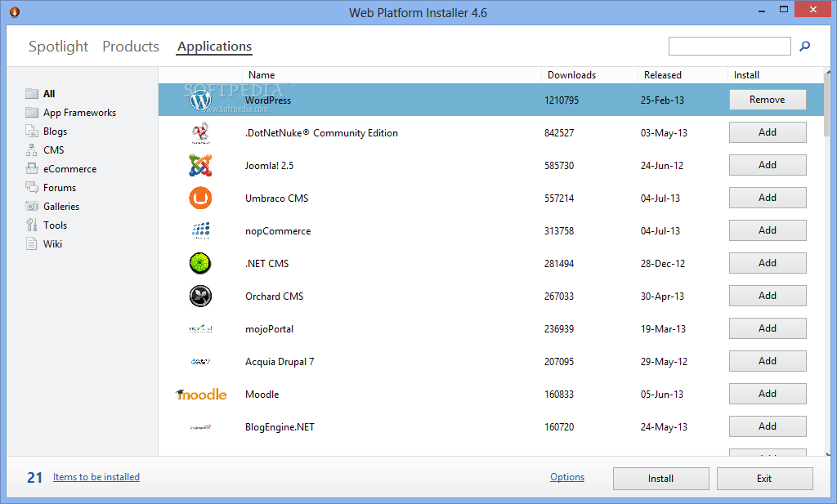The width and height of the screenshot is (837, 504).
Task: Click the .NET CMS green lime icon
Action: coord(201,264)
